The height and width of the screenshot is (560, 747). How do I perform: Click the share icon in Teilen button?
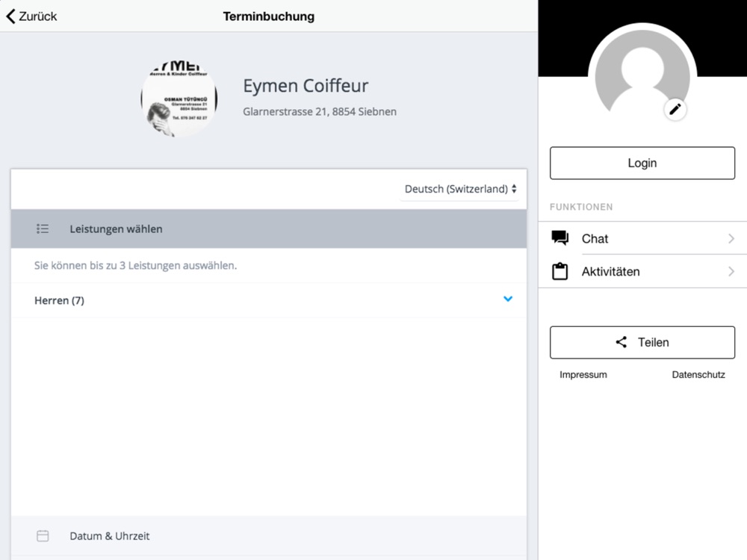622,342
